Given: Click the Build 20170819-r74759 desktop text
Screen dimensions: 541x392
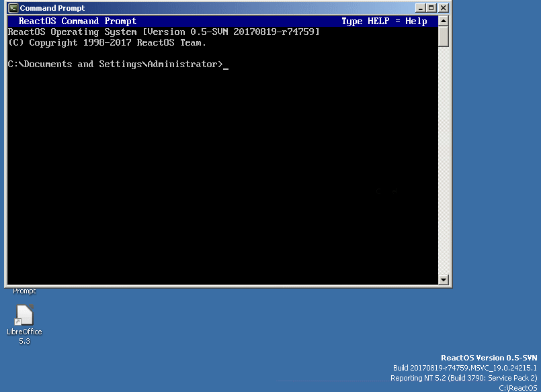Looking at the screenshot, I should pyautogui.click(x=465, y=368).
